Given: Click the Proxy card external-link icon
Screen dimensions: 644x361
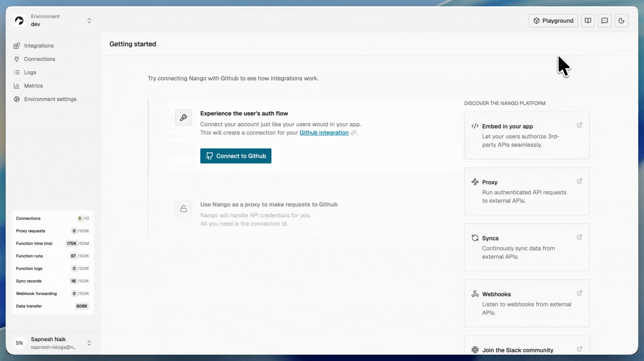Looking at the screenshot, I should coord(579,181).
